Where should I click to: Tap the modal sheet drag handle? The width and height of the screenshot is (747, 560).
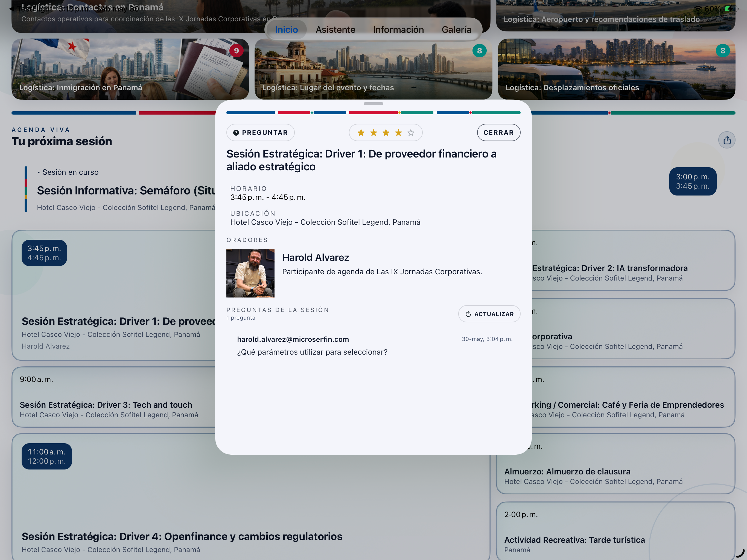tap(373, 104)
